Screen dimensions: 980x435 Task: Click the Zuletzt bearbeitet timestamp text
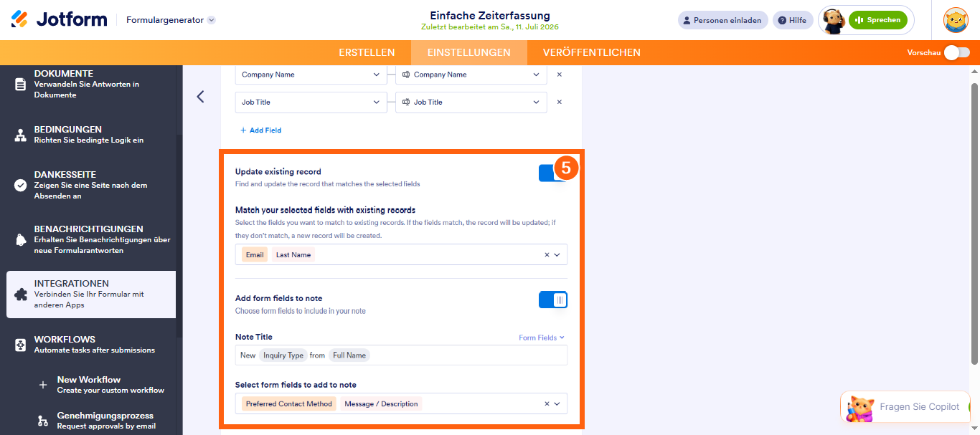coord(490,27)
